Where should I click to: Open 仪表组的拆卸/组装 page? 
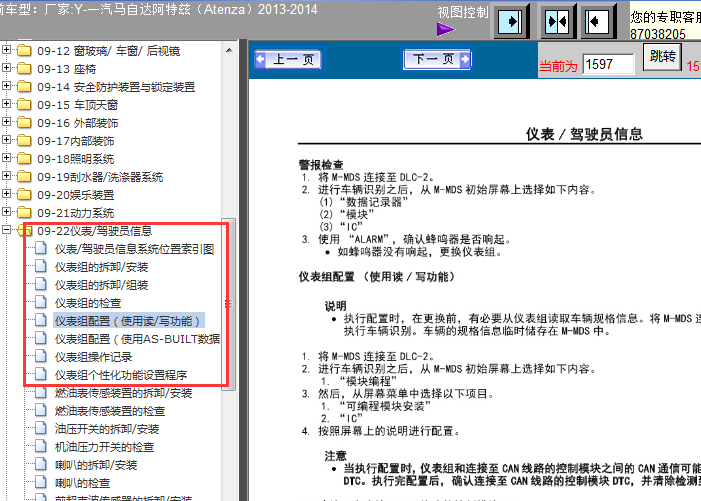coord(101,285)
